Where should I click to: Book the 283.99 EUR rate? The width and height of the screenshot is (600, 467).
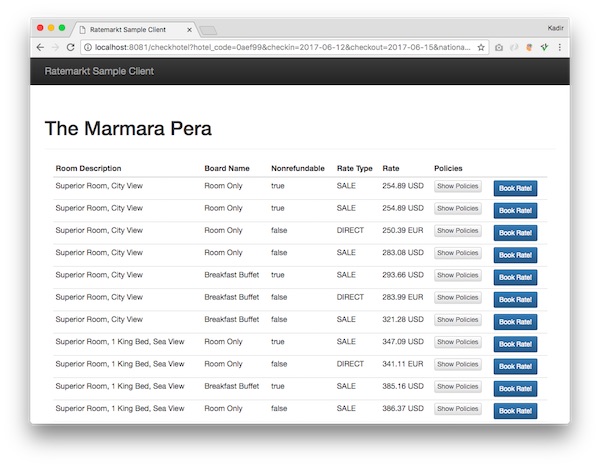(515, 299)
